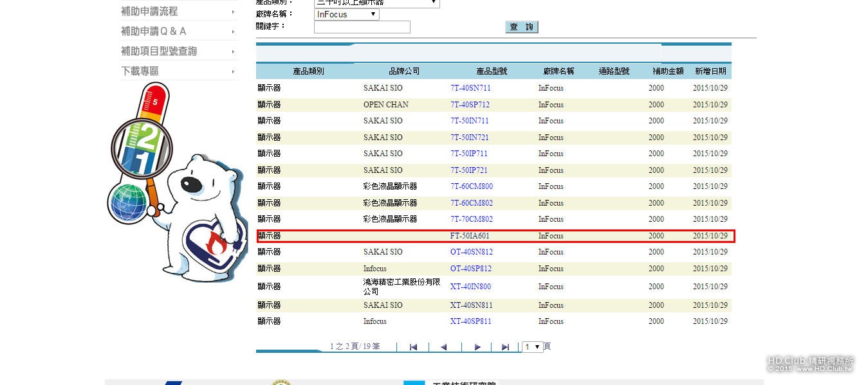Open model link 7T-60CM800

tap(472, 186)
